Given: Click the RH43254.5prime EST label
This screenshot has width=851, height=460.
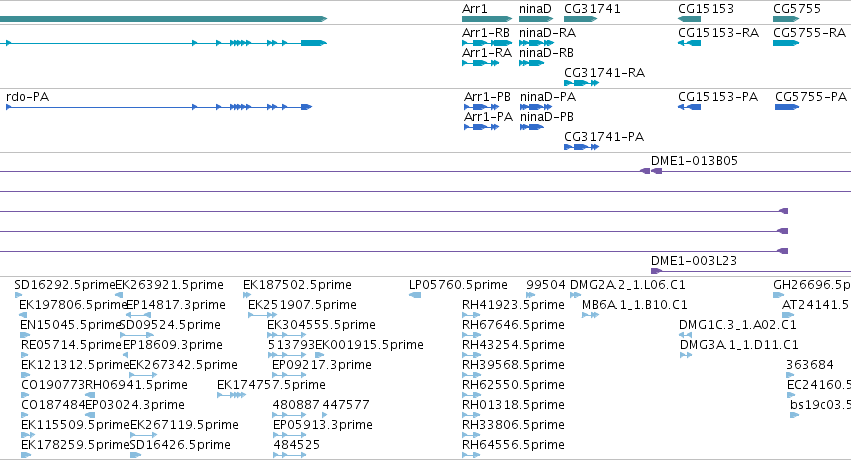Looking at the screenshot, I should pos(513,345).
